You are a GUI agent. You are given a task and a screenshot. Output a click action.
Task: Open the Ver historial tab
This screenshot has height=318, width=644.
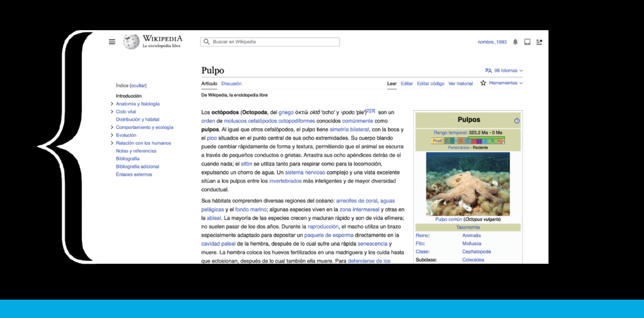coord(460,84)
